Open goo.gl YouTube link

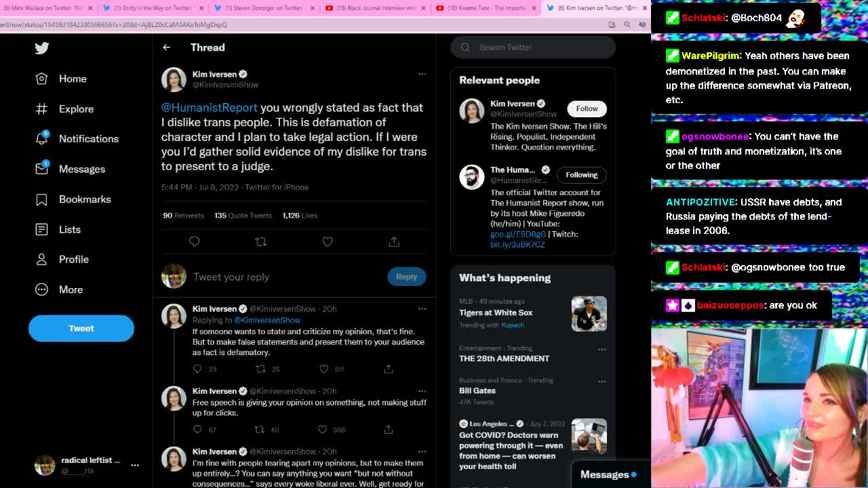tap(518, 234)
